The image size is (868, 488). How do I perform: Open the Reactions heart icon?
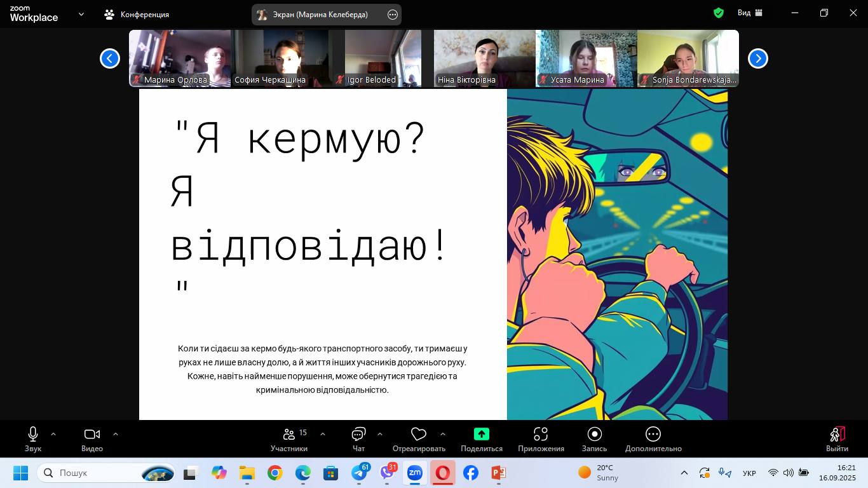418,435
